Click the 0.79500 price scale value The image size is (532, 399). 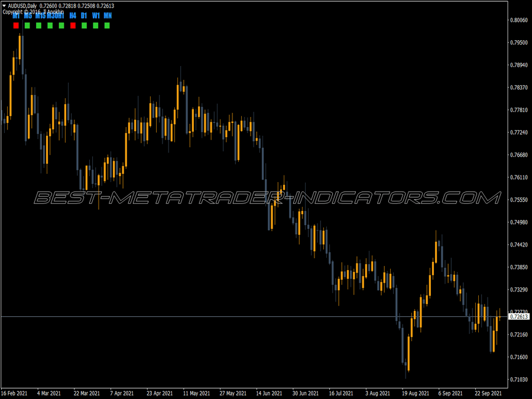pos(520,43)
